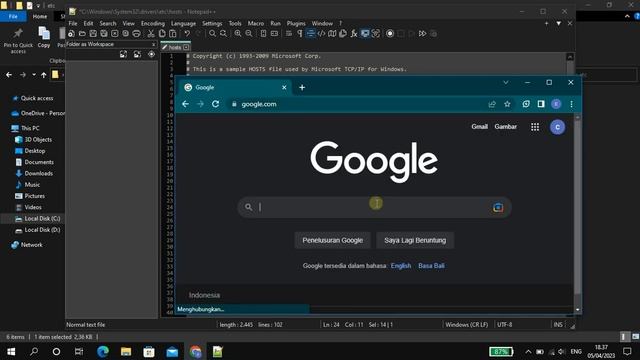Search by image with camera icon
Screen dimensions: 640x360
click(498, 207)
